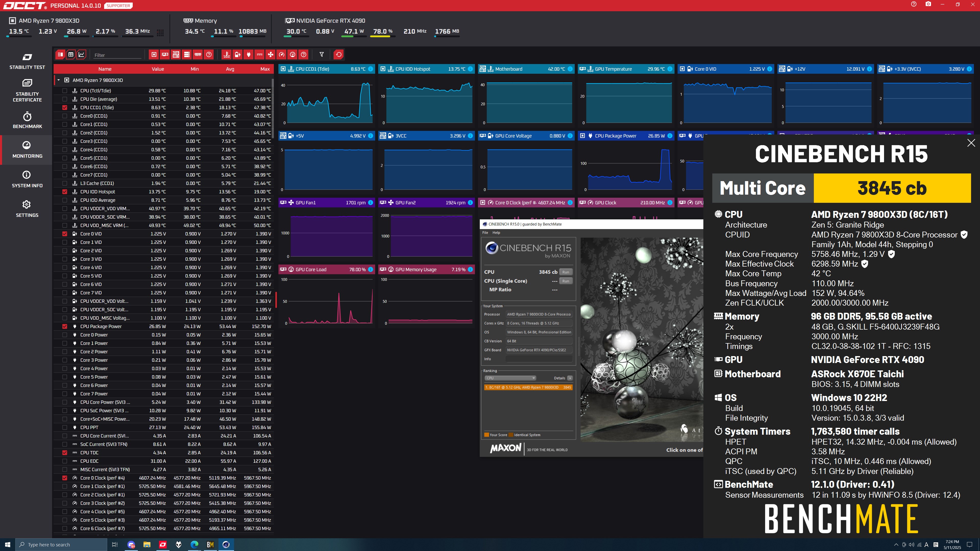
Task: Sort the sensor list by Max column
Action: click(x=265, y=69)
